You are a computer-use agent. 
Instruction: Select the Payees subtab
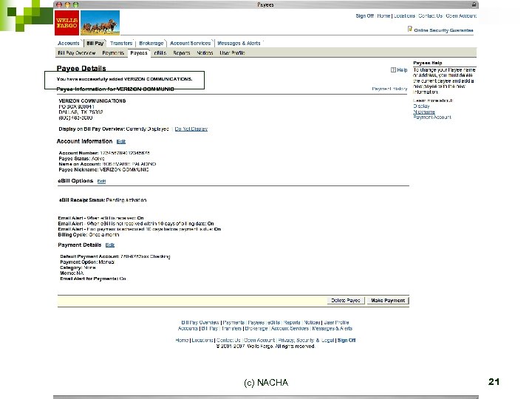tap(139, 53)
